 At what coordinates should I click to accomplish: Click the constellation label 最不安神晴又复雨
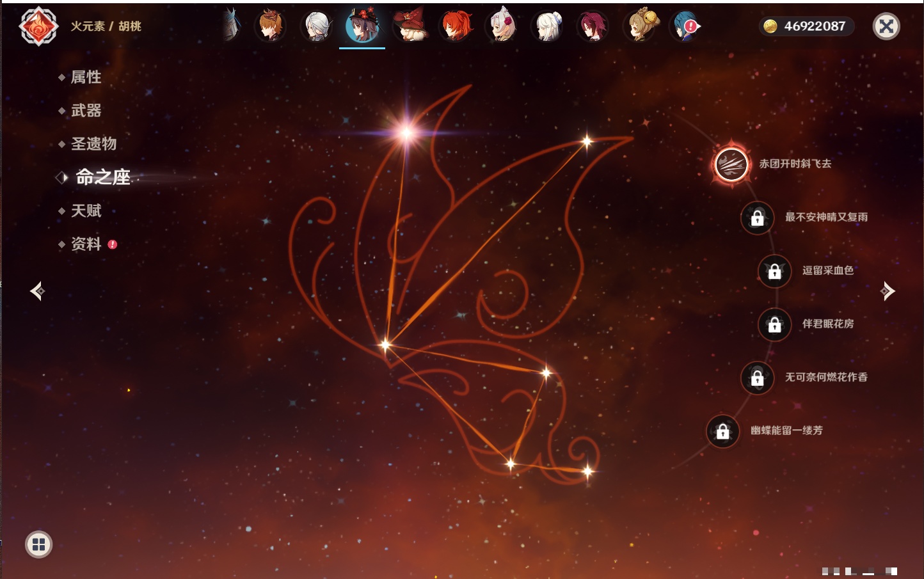(826, 217)
